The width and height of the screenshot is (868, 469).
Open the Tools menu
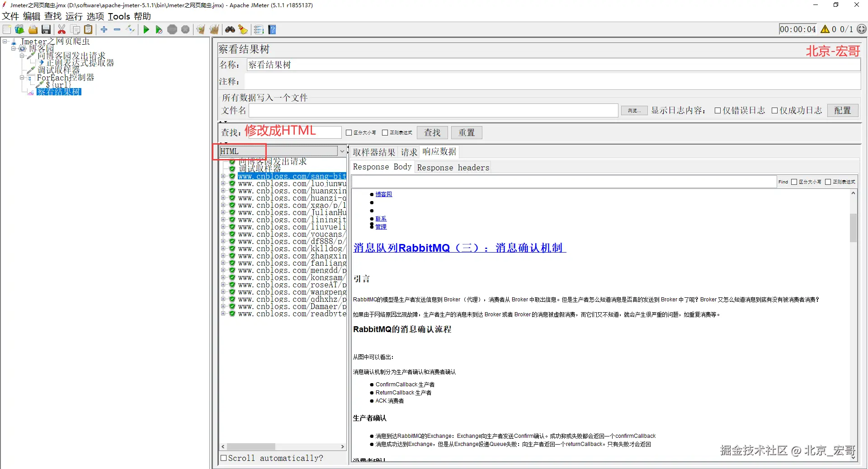coord(119,17)
